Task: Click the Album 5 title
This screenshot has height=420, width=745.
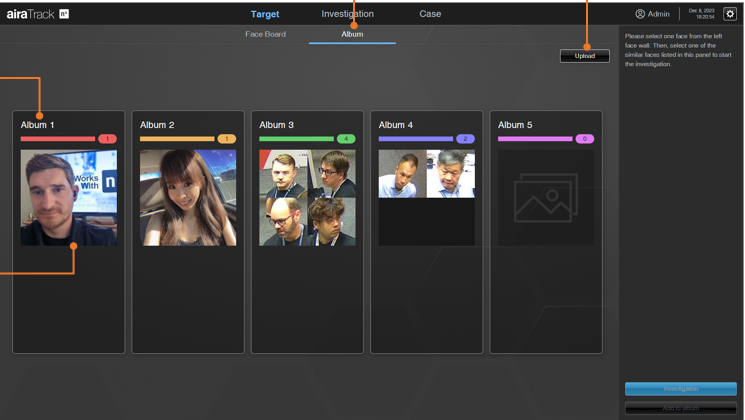Action: pos(515,125)
